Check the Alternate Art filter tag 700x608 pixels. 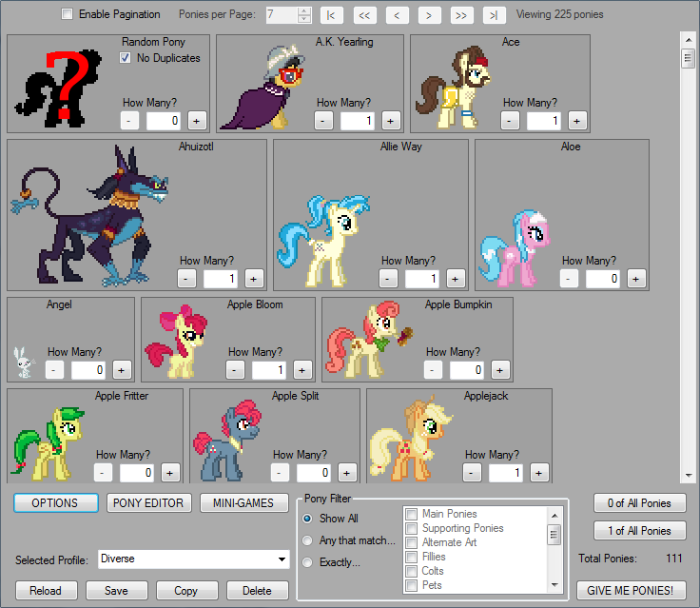coord(411,542)
